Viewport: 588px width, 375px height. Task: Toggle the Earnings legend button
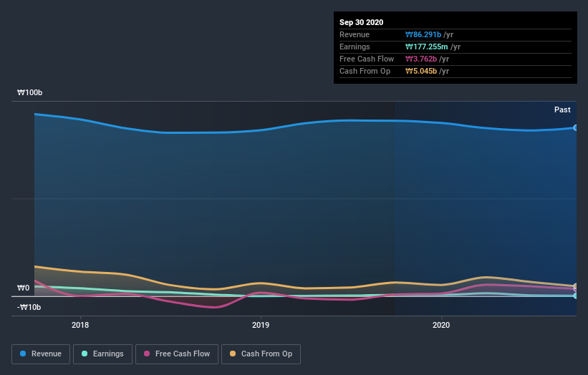[102, 354]
